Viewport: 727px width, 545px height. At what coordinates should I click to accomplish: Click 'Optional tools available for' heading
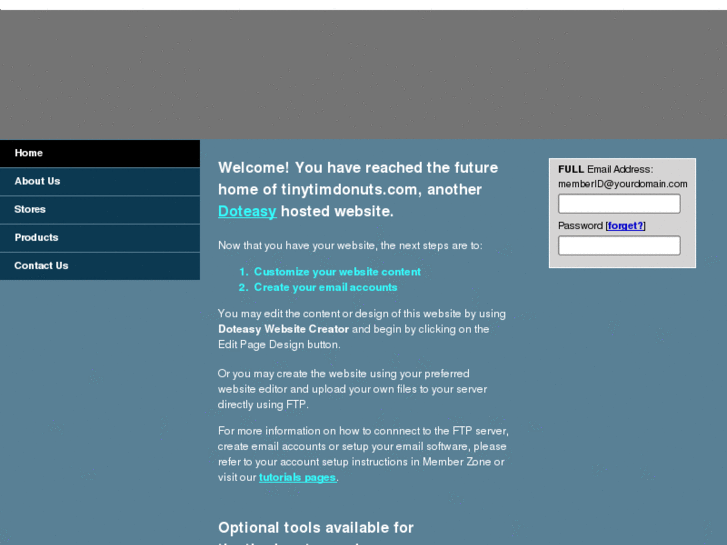click(x=316, y=528)
